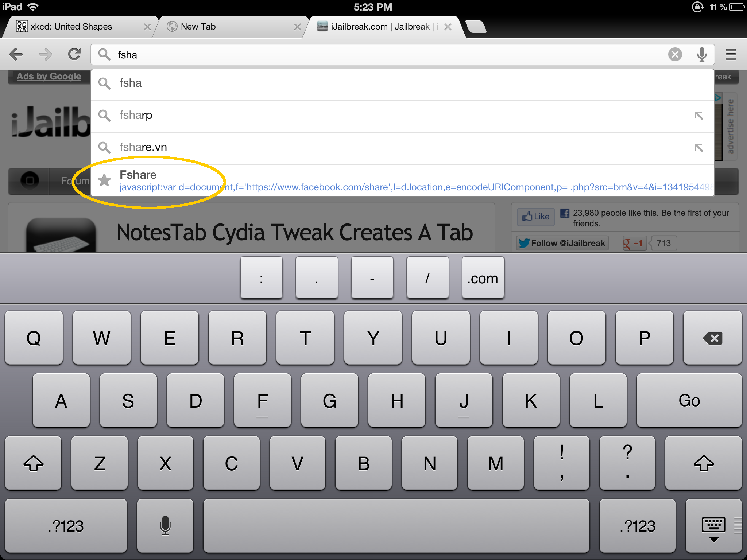Viewport: 747px width, 560px height.
Task: Tap the forward navigation arrow
Action: [45, 55]
